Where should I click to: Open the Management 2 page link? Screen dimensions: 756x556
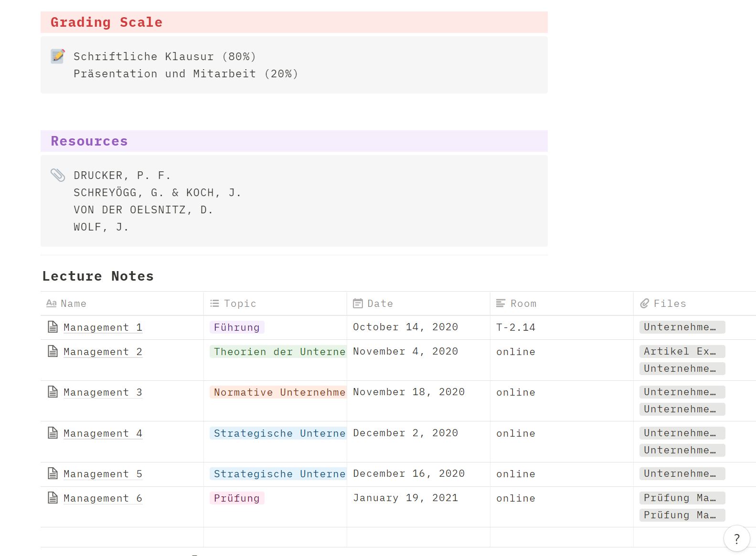(103, 352)
